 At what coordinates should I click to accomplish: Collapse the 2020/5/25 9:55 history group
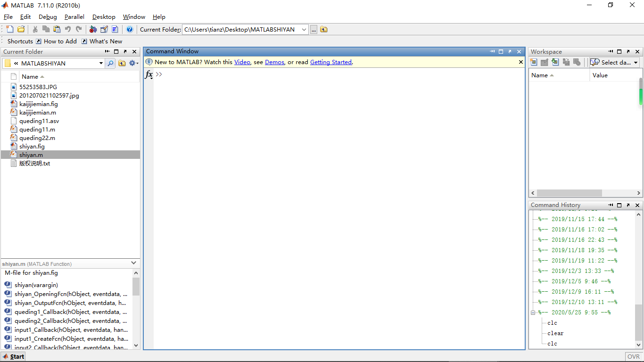[533, 313]
